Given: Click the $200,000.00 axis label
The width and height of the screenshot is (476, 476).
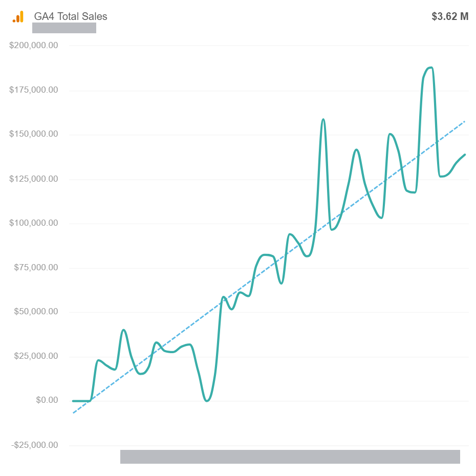Looking at the screenshot, I should pyautogui.click(x=34, y=45).
